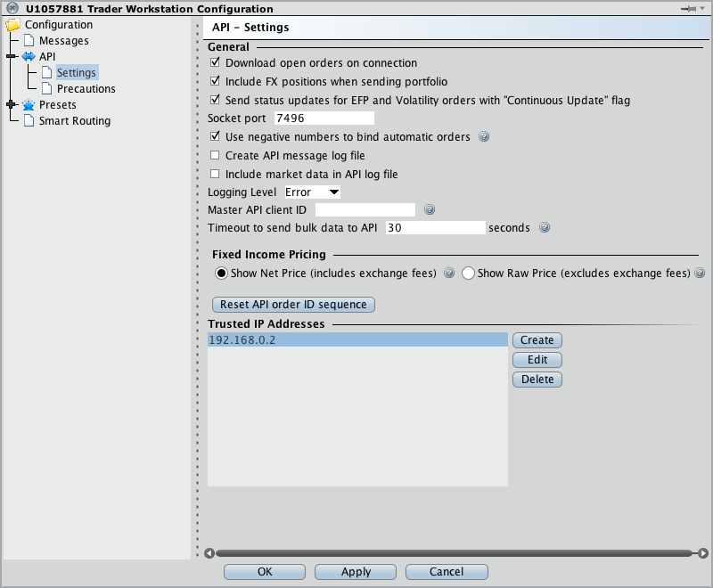Open help for negative numbers binding option

[x=484, y=136]
